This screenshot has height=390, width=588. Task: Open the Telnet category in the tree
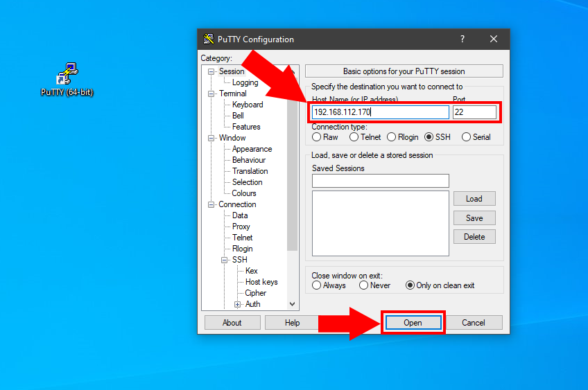pos(242,238)
